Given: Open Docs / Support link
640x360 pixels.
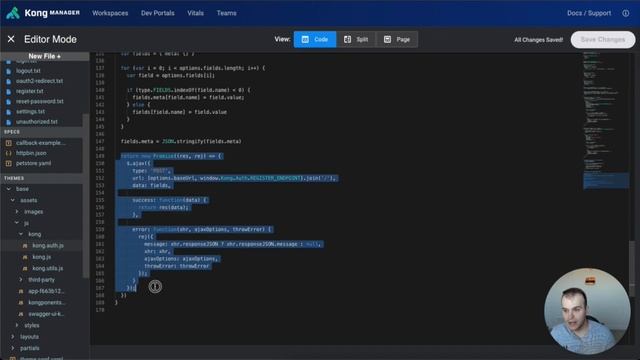Looking at the screenshot, I should (x=589, y=13).
